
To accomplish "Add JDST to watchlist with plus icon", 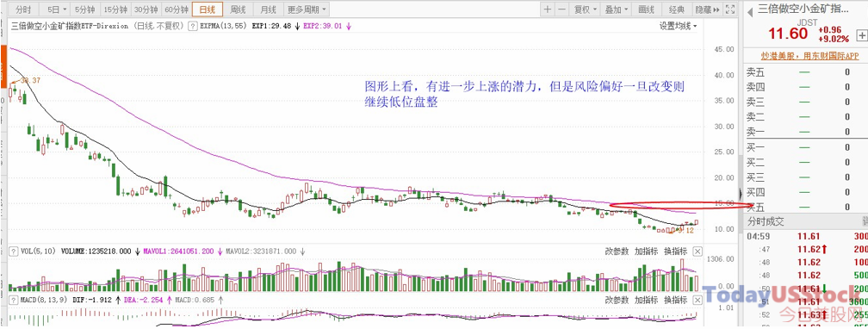I will pos(861,35).
